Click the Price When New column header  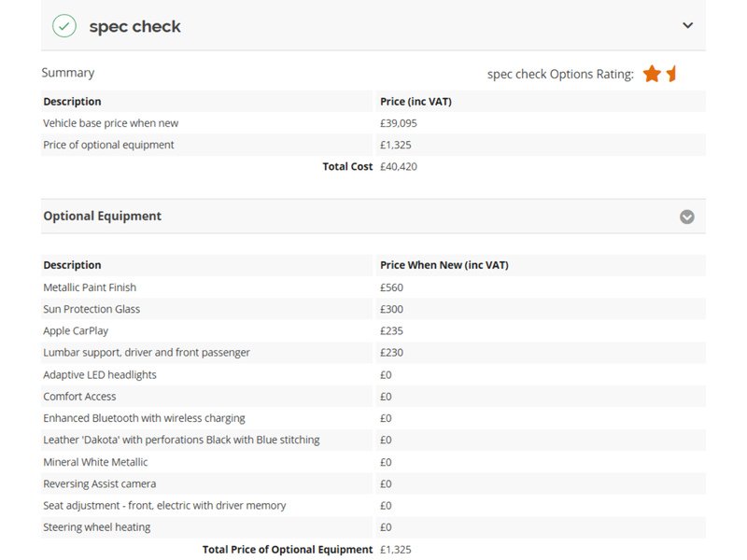444,265
